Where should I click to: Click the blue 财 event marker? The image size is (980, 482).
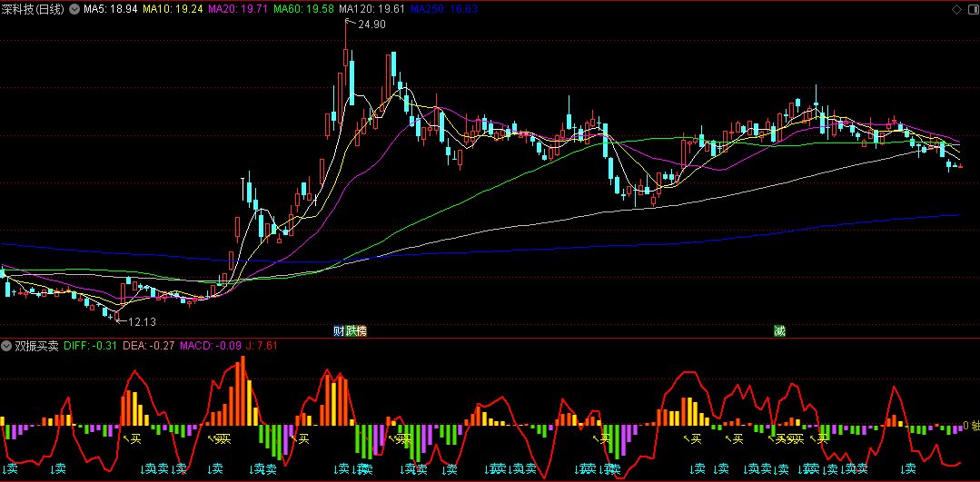(x=339, y=331)
